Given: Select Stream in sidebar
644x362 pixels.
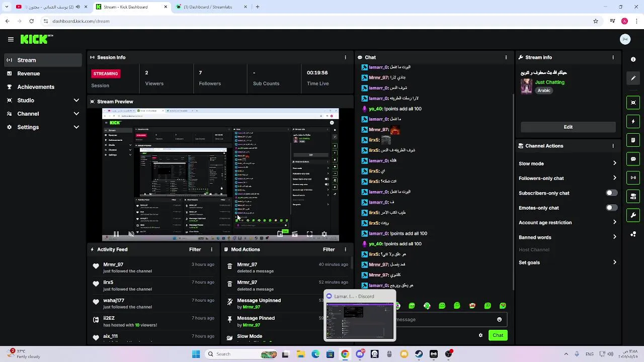Looking at the screenshot, I should tap(43, 60).
